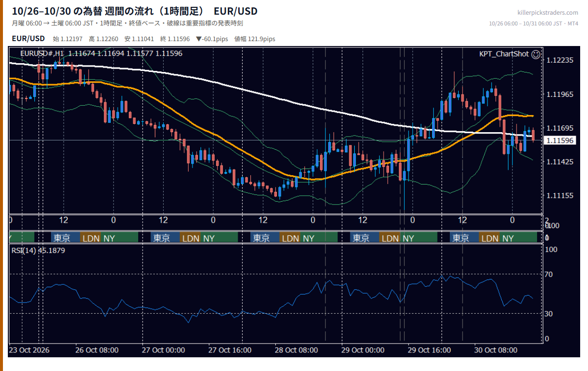This screenshot has width=588, height=371.
Task: Click the high price 高 1.12260
Action: click(x=103, y=39)
